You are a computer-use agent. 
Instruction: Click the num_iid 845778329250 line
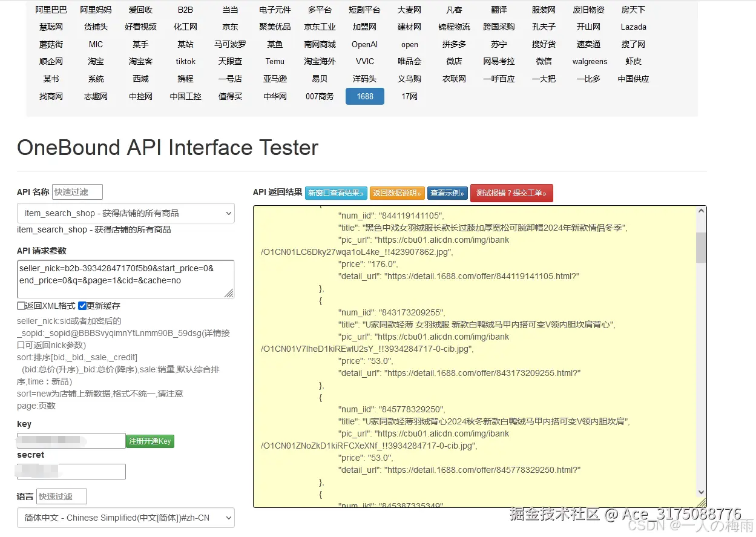[391, 409]
